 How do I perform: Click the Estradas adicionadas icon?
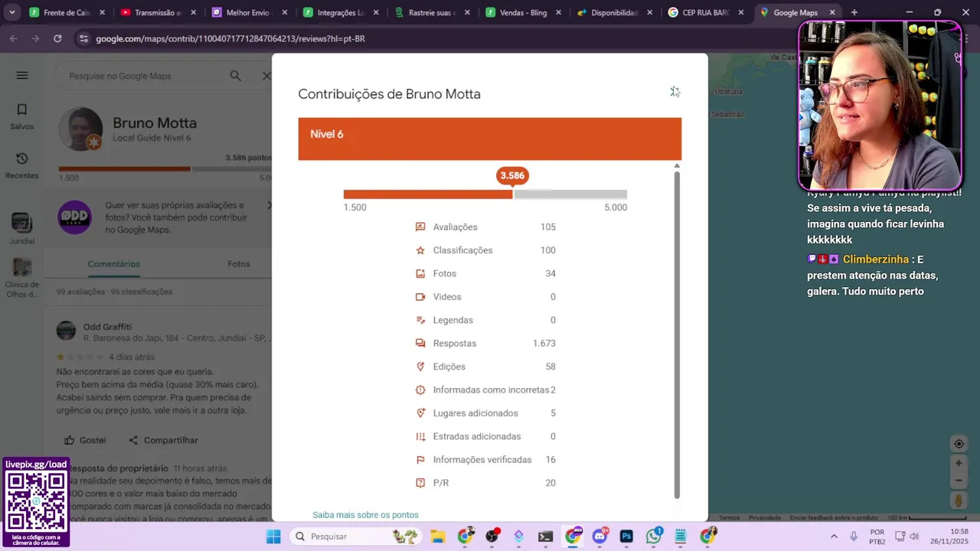pyautogui.click(x=420, y=436)
